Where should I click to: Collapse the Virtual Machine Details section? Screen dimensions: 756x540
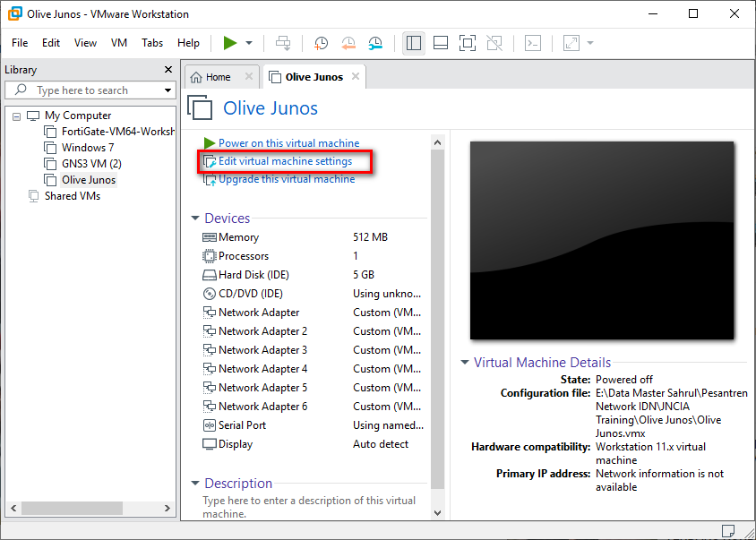click(464, 363)
